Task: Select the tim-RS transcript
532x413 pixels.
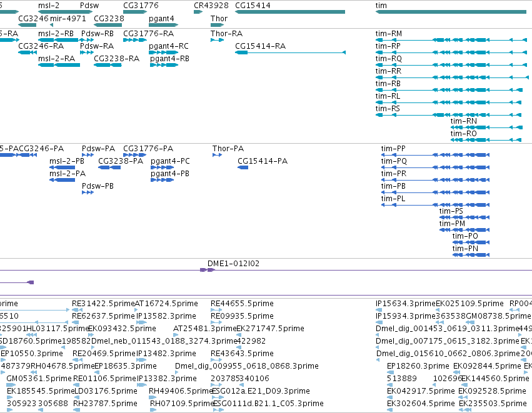Action: pos(448,116)
